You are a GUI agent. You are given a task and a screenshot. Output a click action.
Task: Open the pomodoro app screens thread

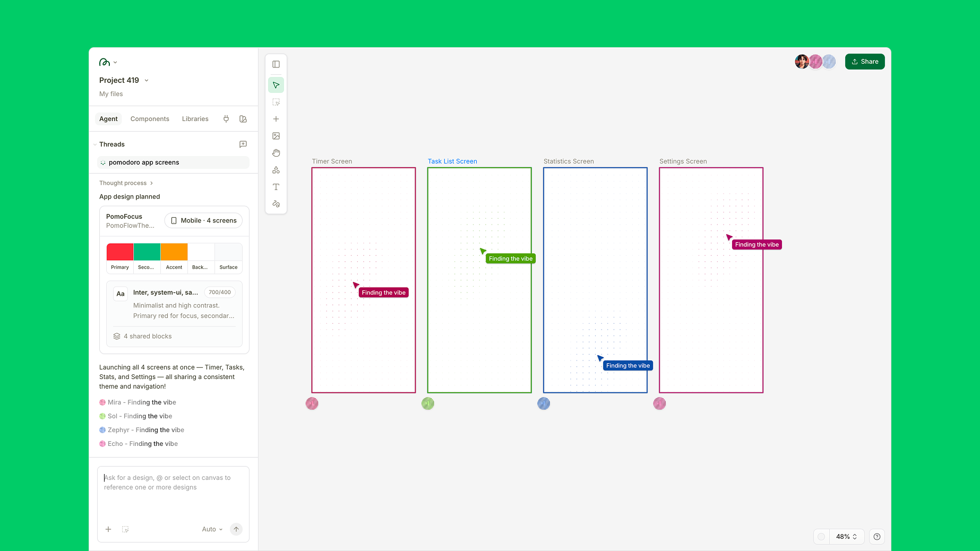pos(173,162)
